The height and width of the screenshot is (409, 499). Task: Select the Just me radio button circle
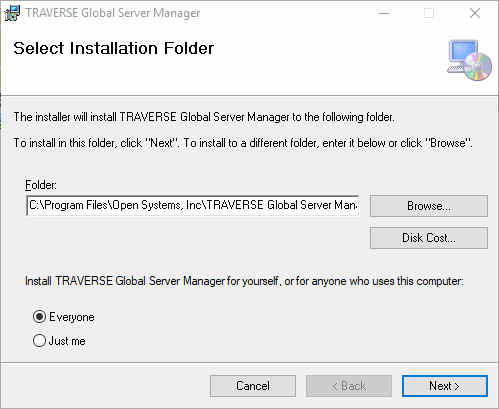[39, 341]
